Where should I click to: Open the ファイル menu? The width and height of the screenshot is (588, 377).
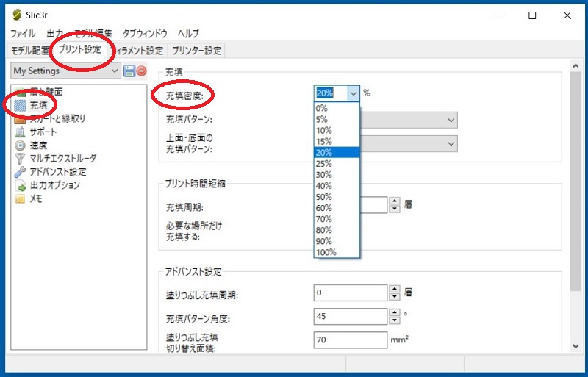(23, 33)
